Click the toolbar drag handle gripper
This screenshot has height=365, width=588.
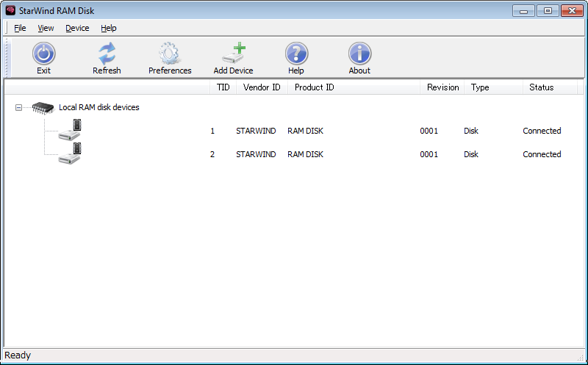click(7, 57)
